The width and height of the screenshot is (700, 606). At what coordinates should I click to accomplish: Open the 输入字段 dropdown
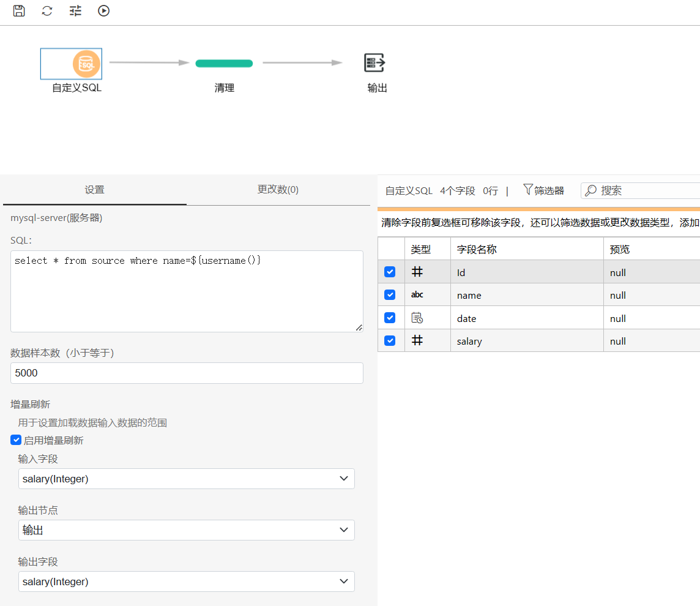(187, 479)
